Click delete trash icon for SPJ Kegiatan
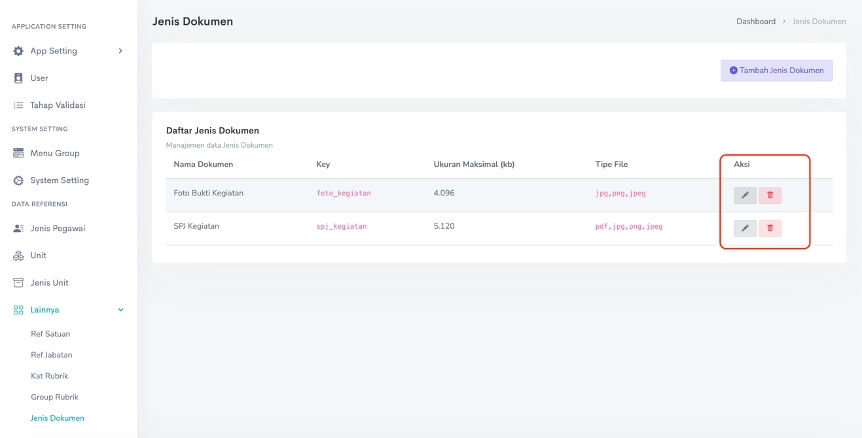 pos(770,228)
